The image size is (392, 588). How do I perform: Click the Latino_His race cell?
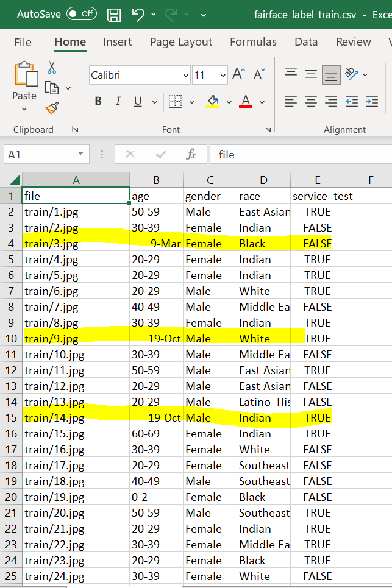pos(264,402)
